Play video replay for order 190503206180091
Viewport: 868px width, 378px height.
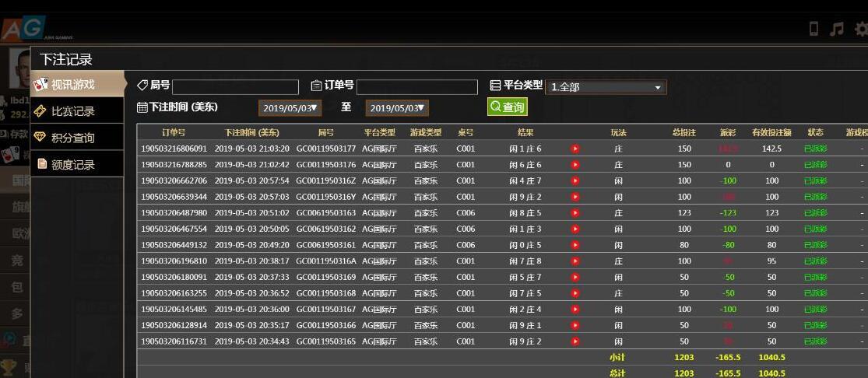click(575, 277)
